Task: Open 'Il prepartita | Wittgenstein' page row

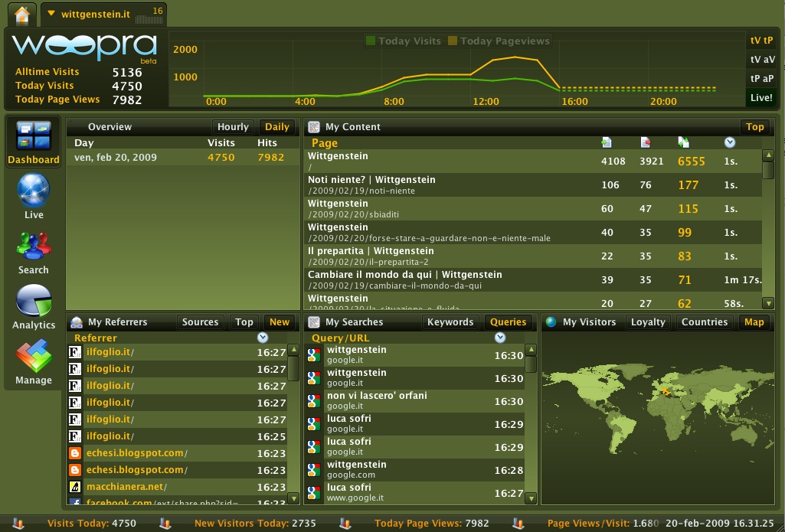Action: pyautogui.click(x=533, y=256)
